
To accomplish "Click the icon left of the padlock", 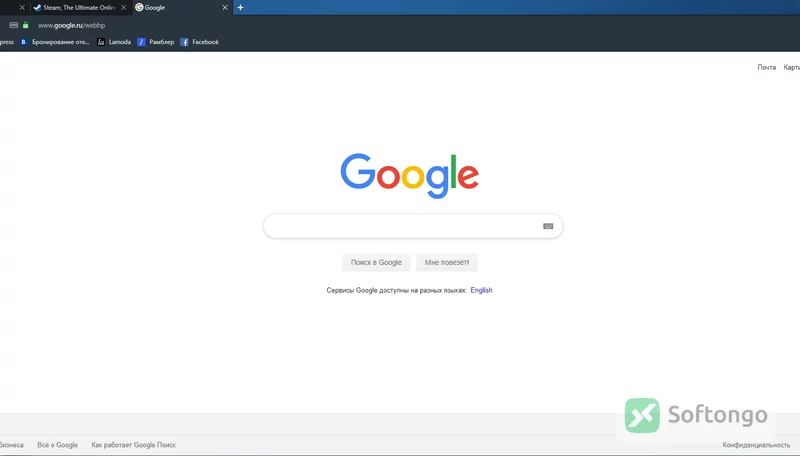I will (x=14, y=25).
